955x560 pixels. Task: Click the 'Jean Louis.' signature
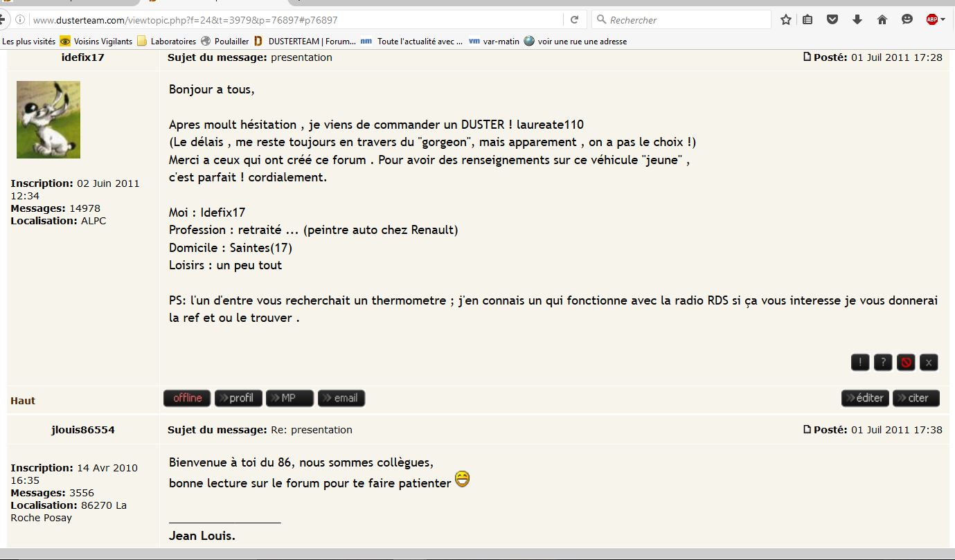pos(202,536)
